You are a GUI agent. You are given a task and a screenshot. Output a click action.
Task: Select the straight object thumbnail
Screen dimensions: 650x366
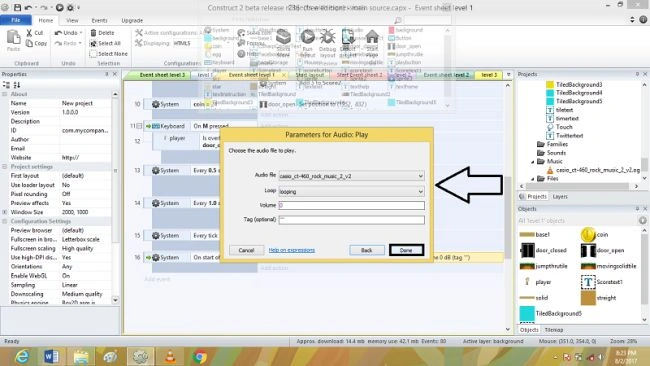coord(588,298)
